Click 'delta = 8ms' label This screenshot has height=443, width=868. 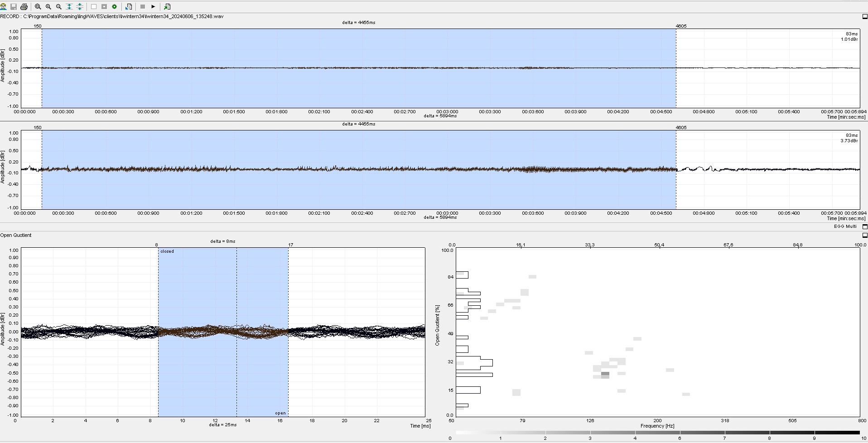pos(223,241)
